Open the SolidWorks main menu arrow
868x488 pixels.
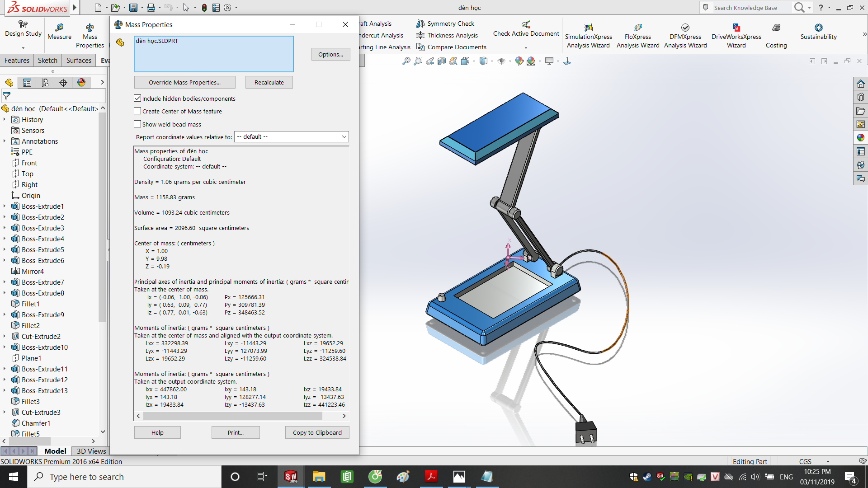click(x=75, y=8)
